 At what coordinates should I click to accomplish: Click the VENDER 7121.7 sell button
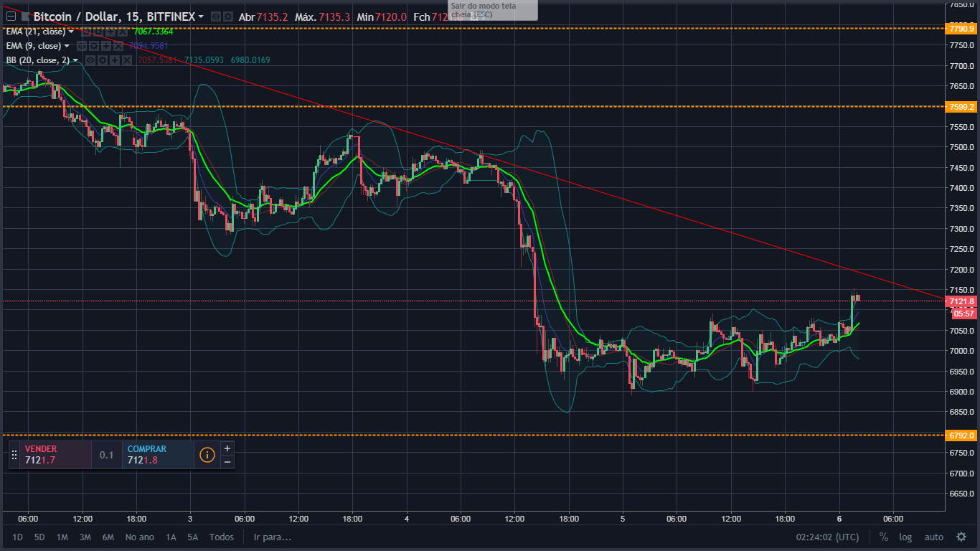point(56,455)
